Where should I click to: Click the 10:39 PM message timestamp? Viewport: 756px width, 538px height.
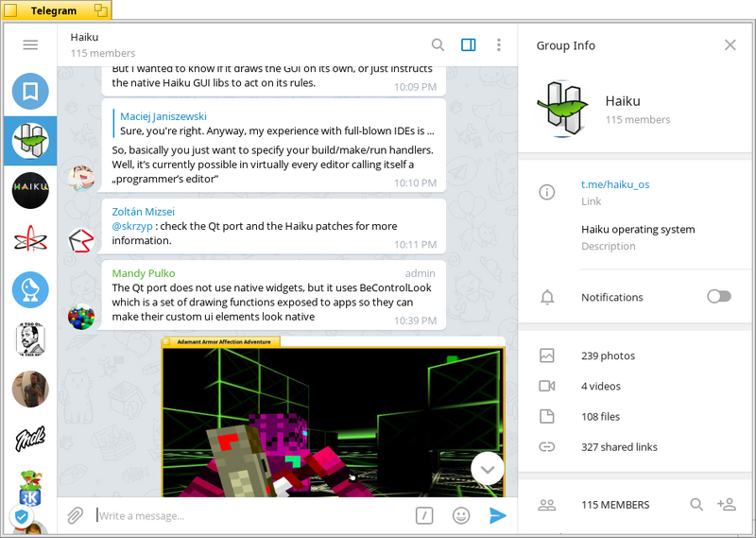click(x=415, y=321)
